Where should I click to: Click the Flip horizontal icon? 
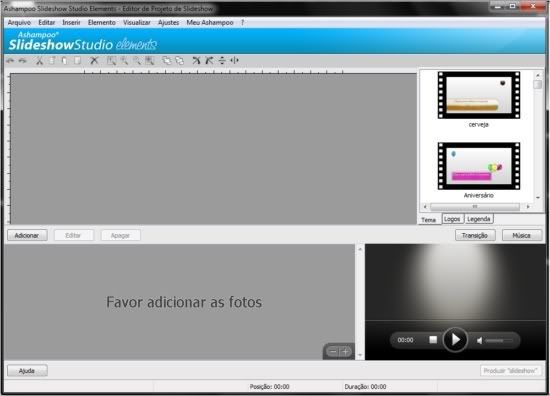[x=234, y=61]
